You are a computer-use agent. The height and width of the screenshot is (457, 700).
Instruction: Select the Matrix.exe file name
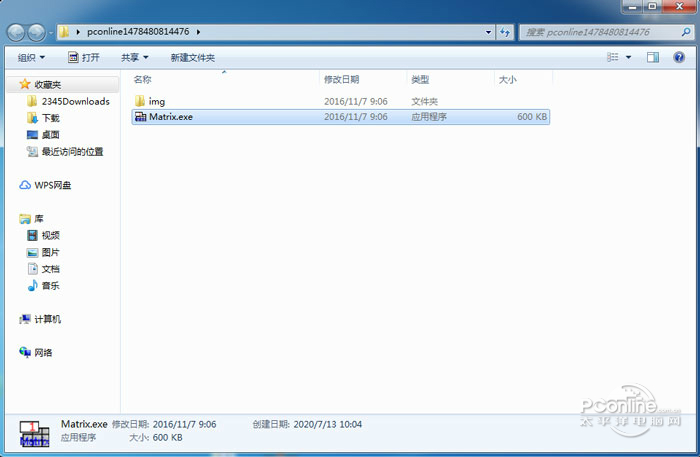tap(171, 117)
